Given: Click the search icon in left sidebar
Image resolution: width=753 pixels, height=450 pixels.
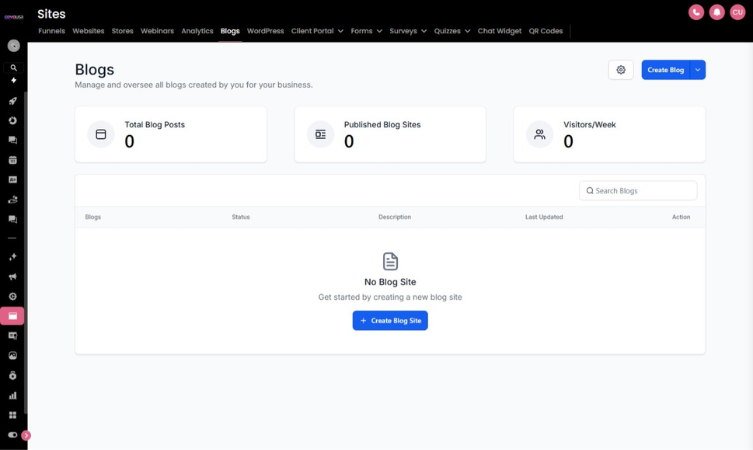Looking at the screenshot, I should [x=13, y=68].
